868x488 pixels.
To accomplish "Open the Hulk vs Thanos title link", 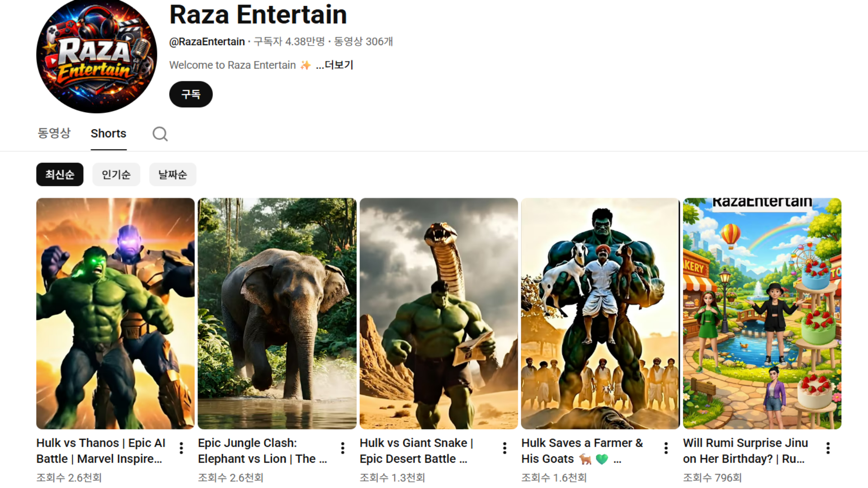I will 101,450.
